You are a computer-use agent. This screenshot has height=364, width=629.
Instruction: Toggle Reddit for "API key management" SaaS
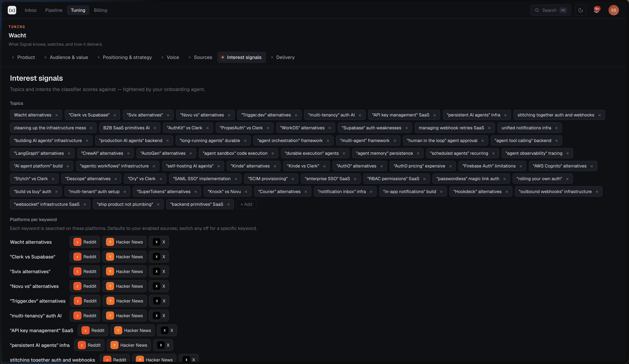[x=93, y=330]
